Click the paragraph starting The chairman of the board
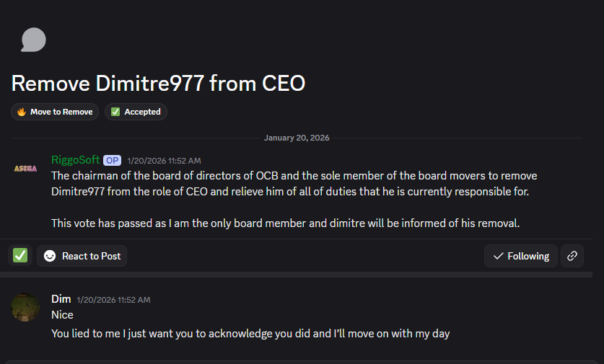The image size is (604, 364). pos(294,184)
